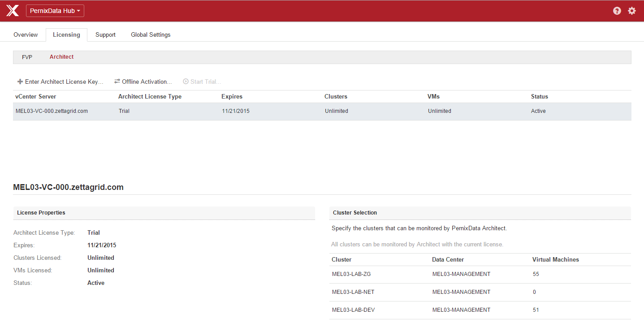Select the MEL03-VC-000.zettagrid.com table row
Viewport: 644px width, 327px height.
[x=322, y=111]
